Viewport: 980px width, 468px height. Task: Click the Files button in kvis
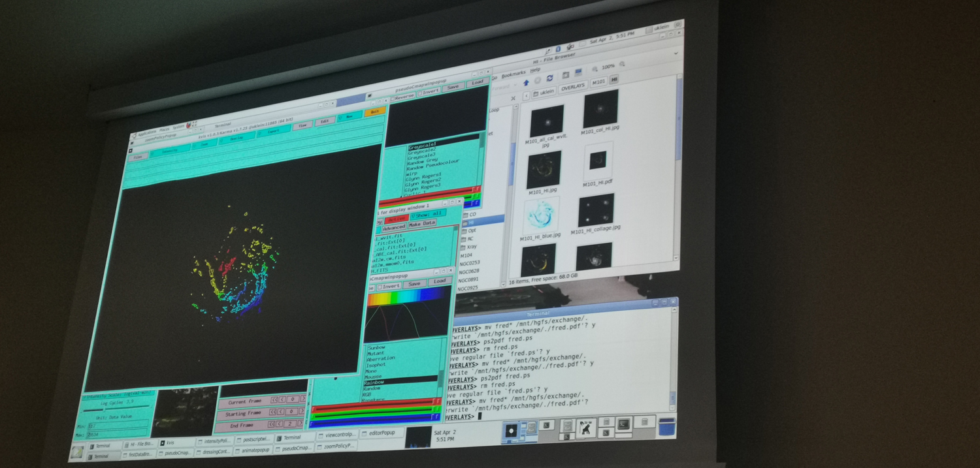click(138, 158)
